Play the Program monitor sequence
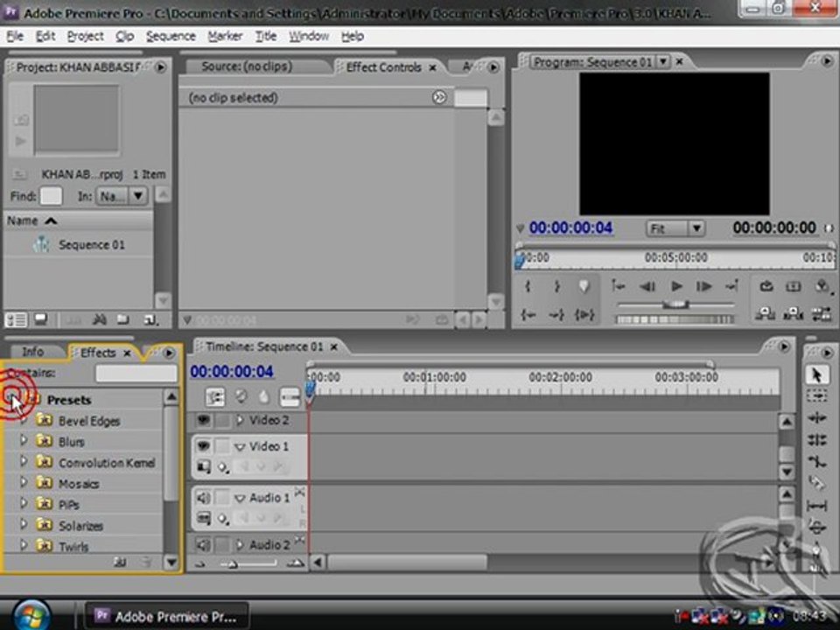 point(676,287)
